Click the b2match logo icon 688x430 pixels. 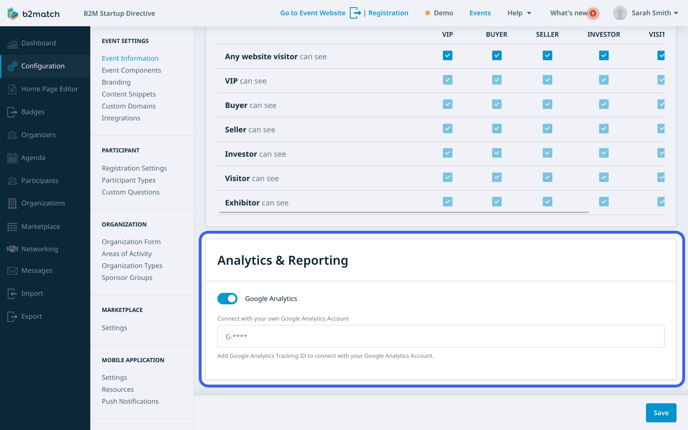click(x=12, y=13)
